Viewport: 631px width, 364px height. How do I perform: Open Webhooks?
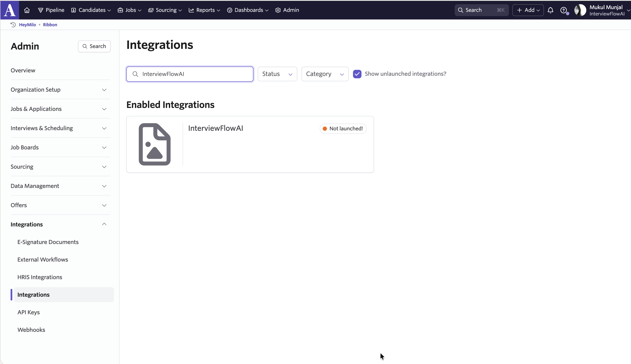tap(31, 330)
